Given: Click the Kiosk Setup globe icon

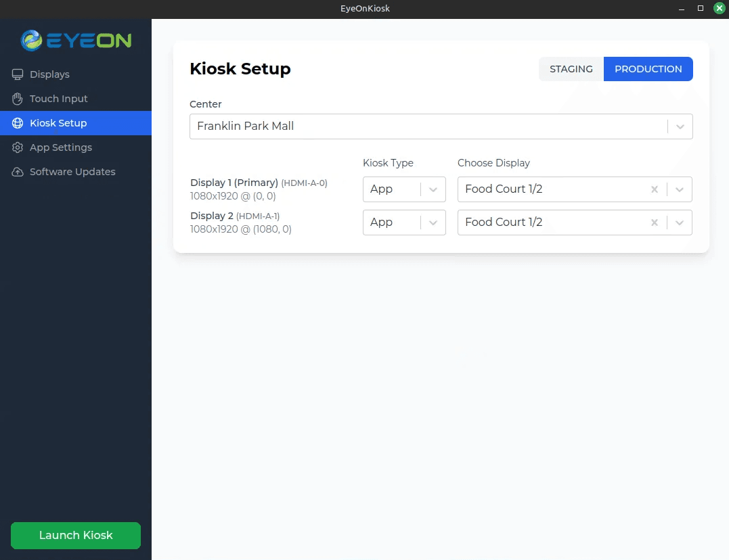Looking at the screenshot, I should tap(16, 123).
